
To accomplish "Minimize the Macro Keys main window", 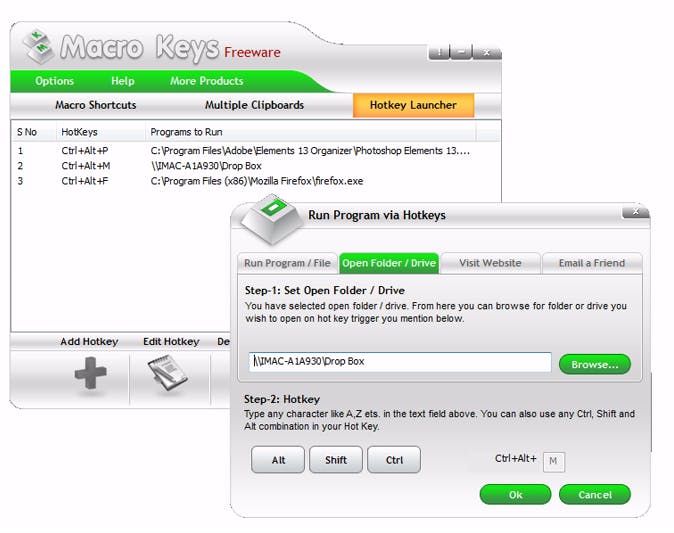I will (462, 52).
